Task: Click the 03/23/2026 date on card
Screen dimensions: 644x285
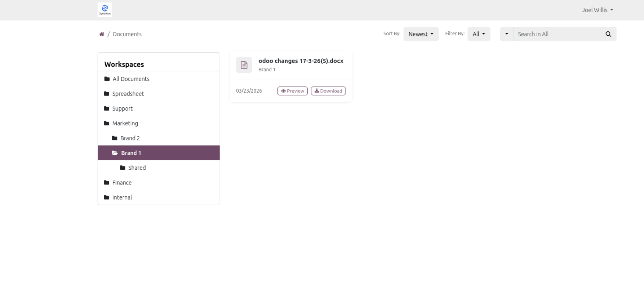Action: [249, 91]
